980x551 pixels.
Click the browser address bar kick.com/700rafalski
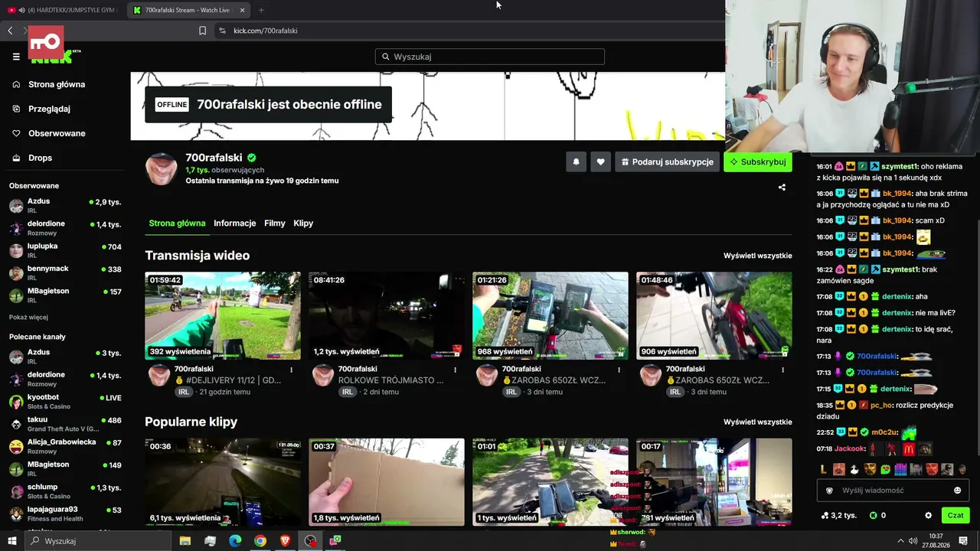(x=265, y=31)
